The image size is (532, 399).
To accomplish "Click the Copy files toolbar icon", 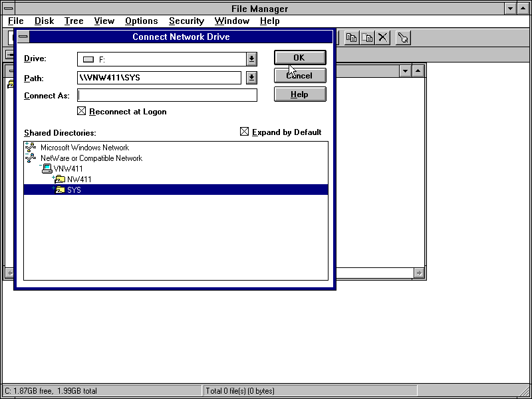I will coord(351,38).
